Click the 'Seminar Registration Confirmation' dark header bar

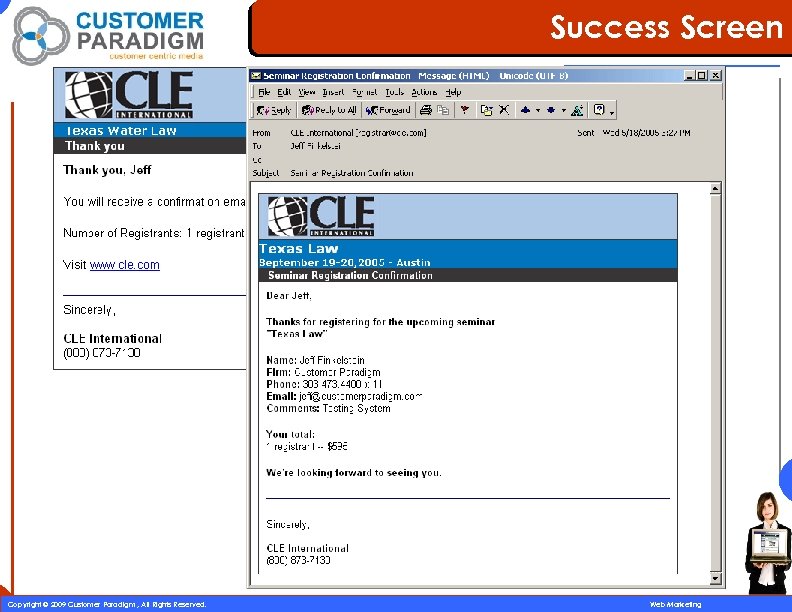click(x=468, y=276)
